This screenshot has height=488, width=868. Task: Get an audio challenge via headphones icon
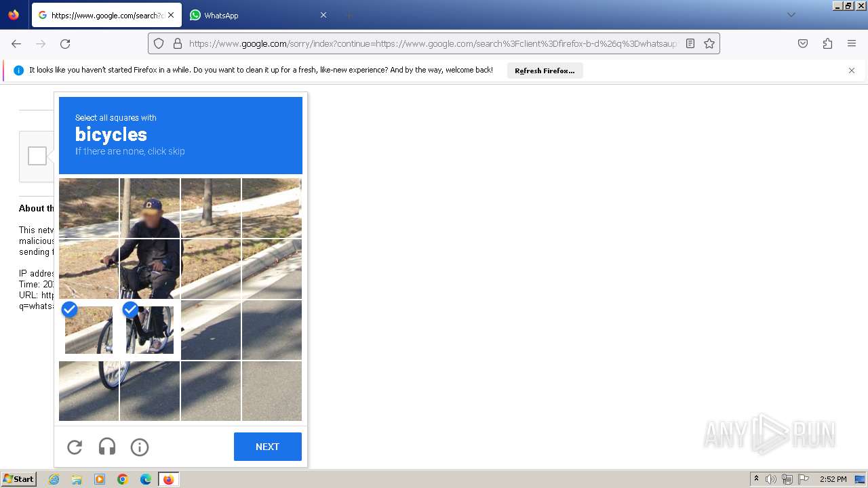click(x=107, y=447)
